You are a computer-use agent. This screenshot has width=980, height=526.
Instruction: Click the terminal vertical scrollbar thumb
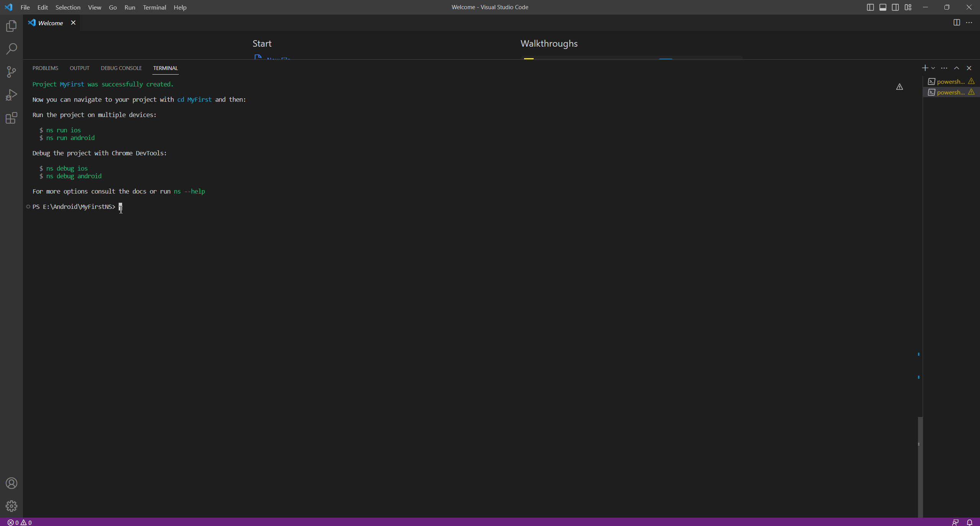[x=920, y=467]
